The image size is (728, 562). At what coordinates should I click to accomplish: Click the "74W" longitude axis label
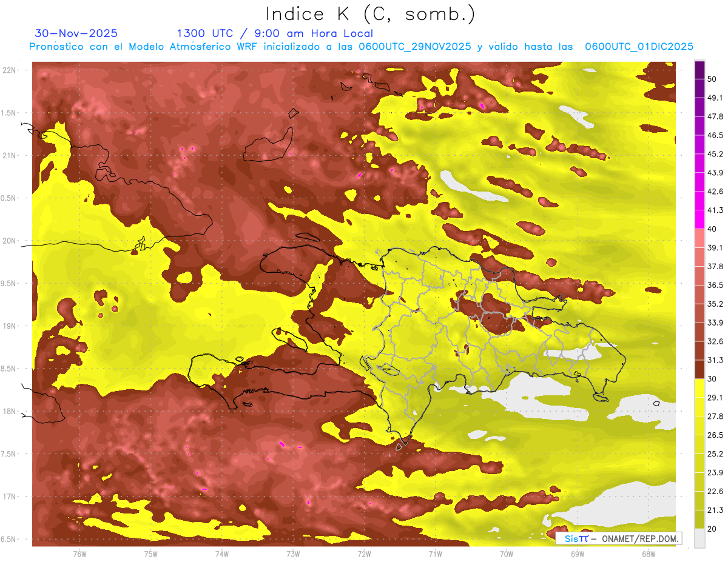coord(221,554)
